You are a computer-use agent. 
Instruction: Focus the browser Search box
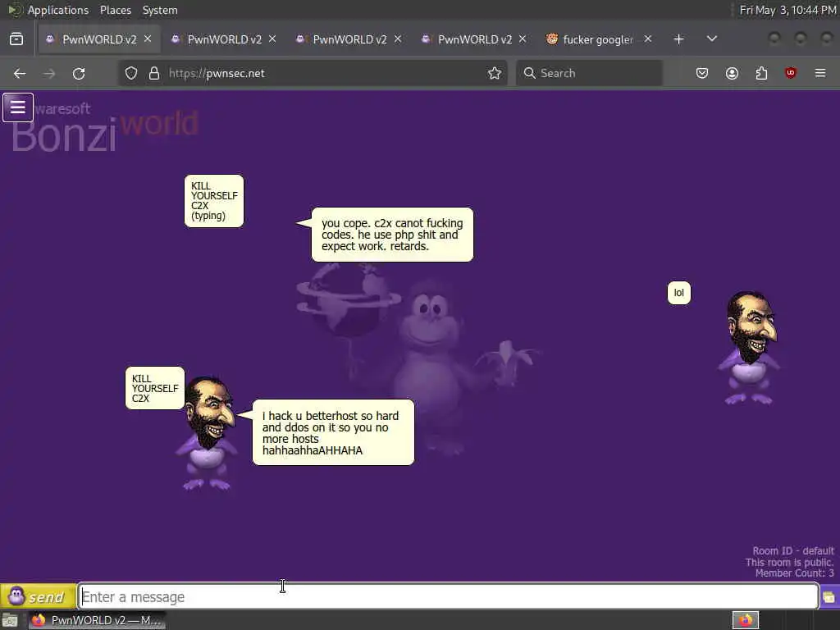[x=589, y=73]
